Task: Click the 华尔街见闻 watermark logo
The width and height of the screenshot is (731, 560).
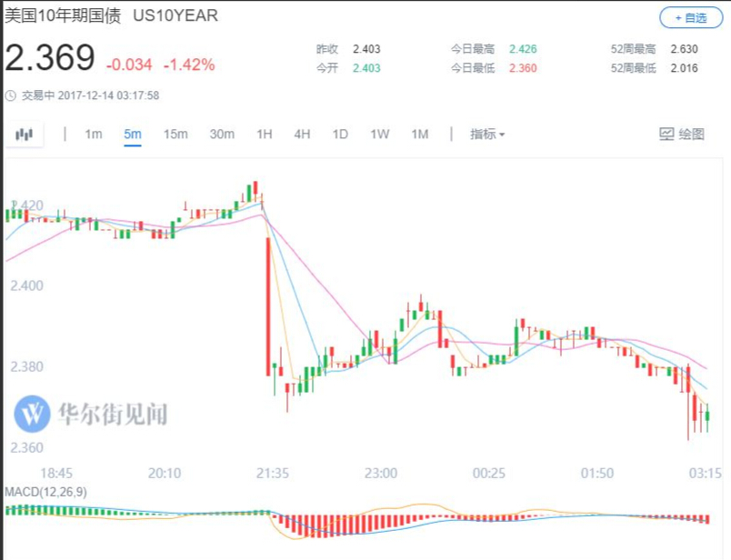Action: click(x=91, y=414)
